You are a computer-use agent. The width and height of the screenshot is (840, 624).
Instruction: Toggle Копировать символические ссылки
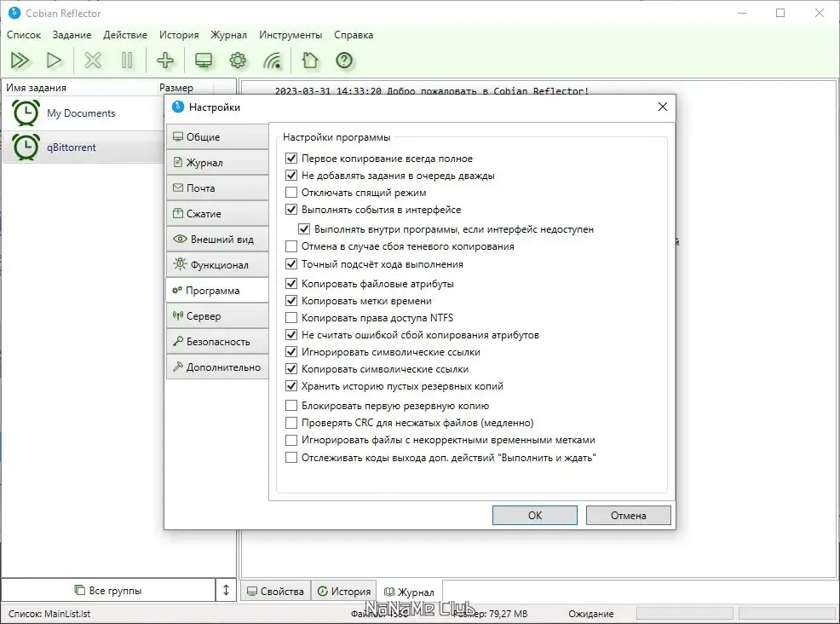tap(291, 369)
